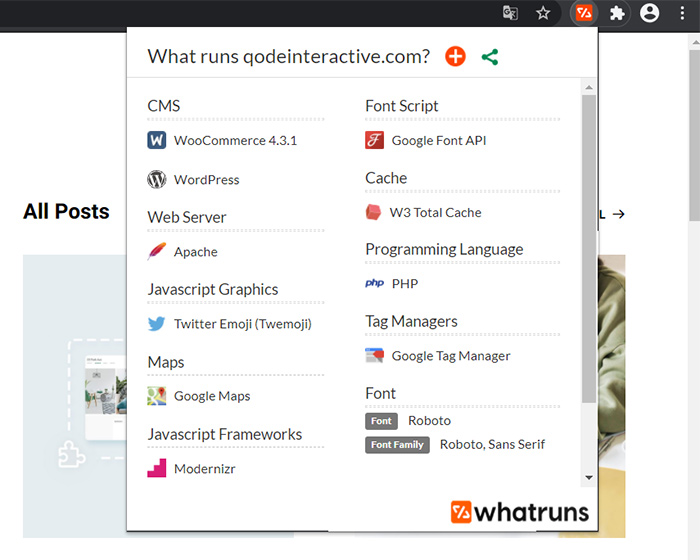Click the right arrow beside All Posts row
This screenshot has width=700, height=560.
coord(618,214)
